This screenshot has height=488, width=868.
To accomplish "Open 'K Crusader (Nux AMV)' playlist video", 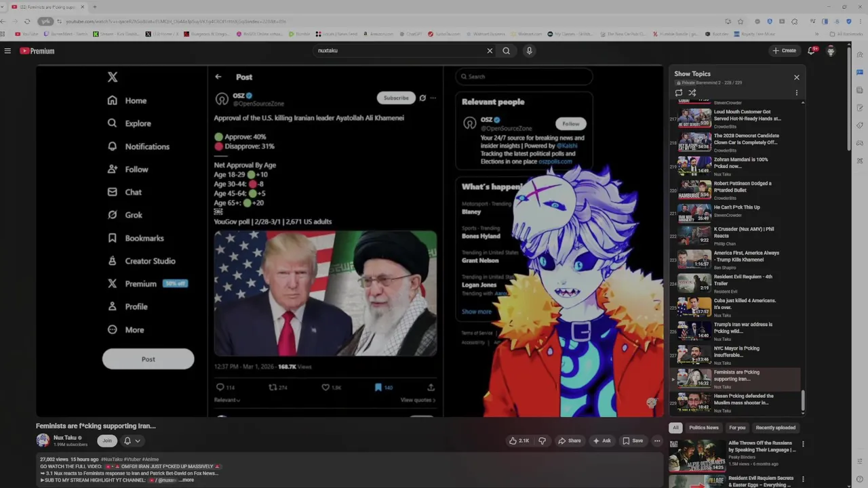I will (x=736, y=236).
